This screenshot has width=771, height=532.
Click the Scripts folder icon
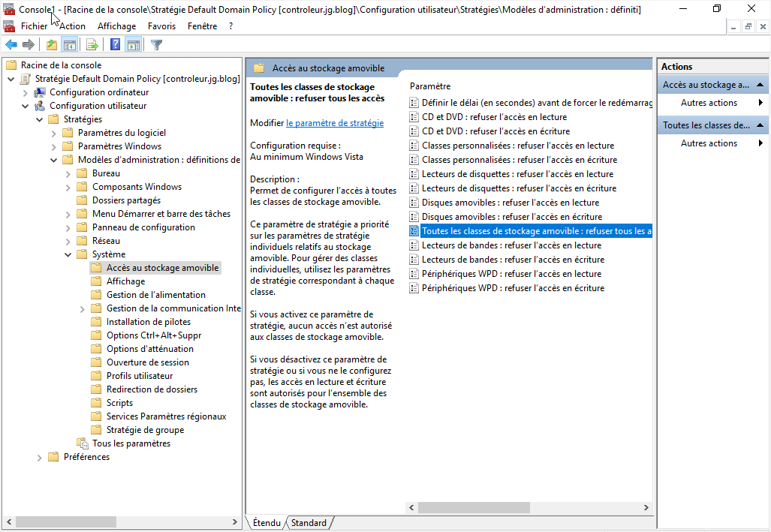coord(96,403)
